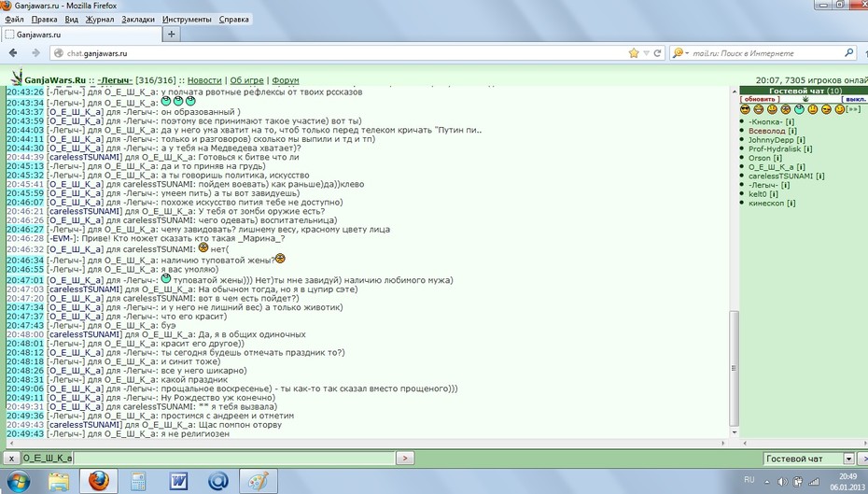The height and width of the screenshot is (494, 868).
Task: Open the Закладки menu
Action: 138,20
